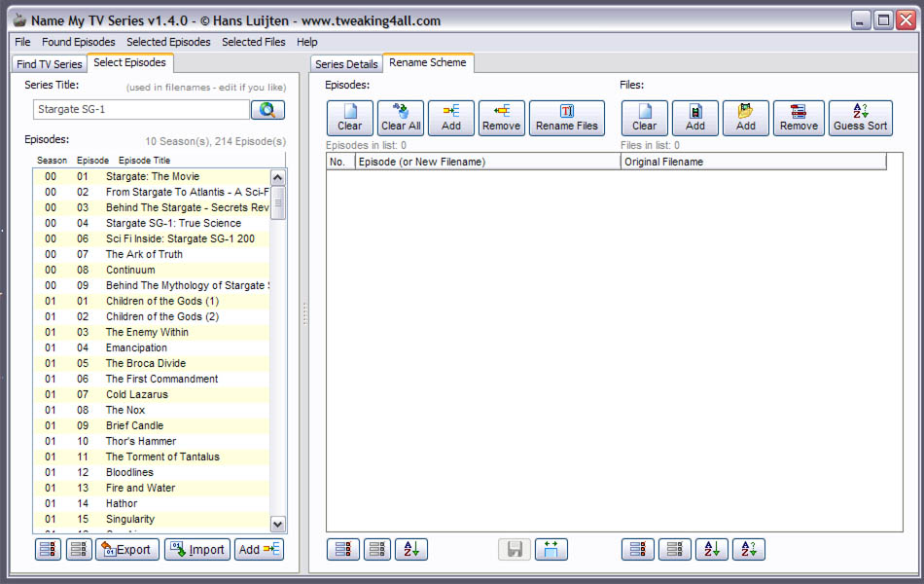Select the 'Emancipation' episode row

(152, 347)
